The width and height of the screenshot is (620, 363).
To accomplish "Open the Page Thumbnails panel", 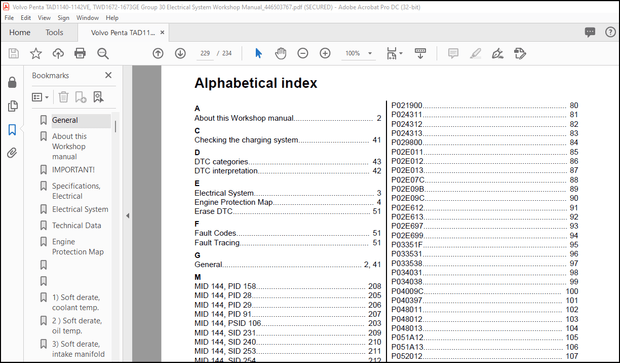I will click(x=12, y=106).
